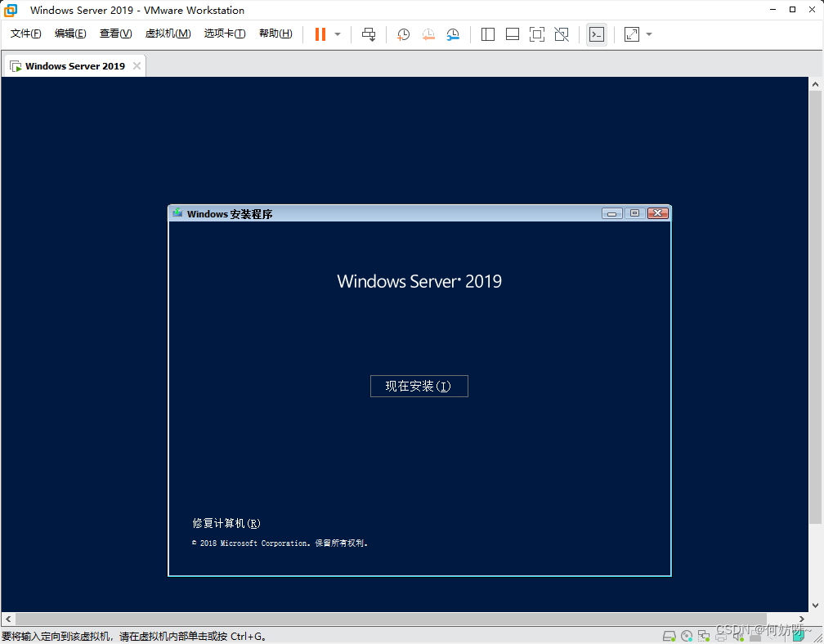
Task: Click the vertical scrollbar down arrow
Action: tap(816, 605)
